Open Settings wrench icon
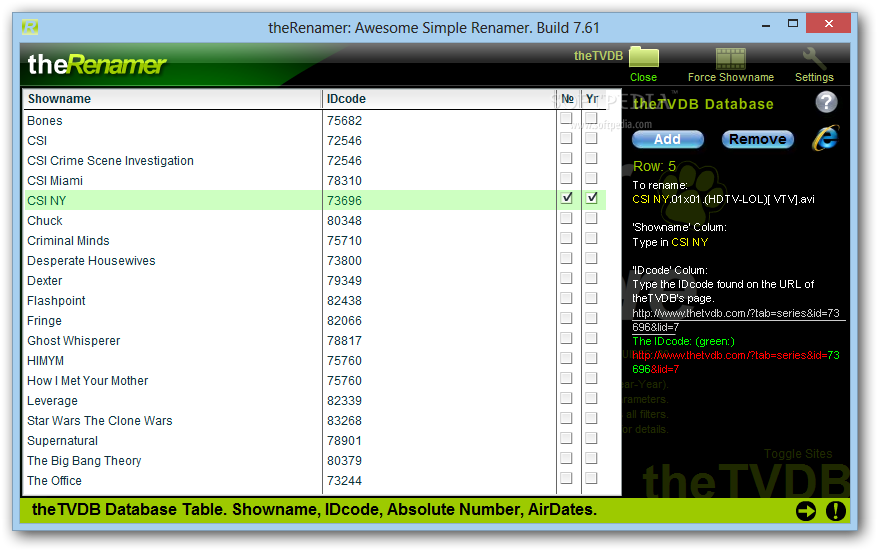Viewport: 878px width, 551px height. click(x=814, y=58)
